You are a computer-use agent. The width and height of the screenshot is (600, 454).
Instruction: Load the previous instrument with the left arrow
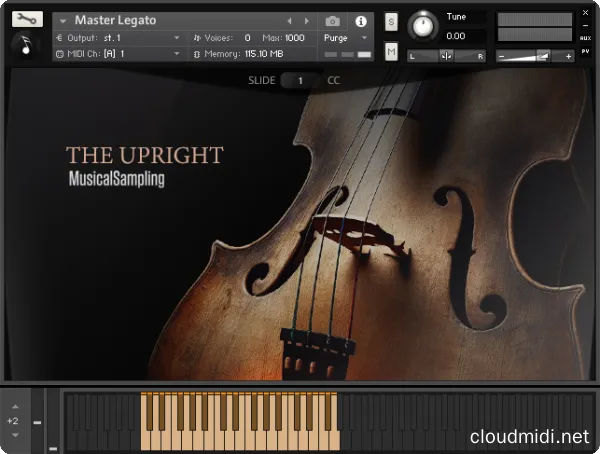[x=290, y=21]
